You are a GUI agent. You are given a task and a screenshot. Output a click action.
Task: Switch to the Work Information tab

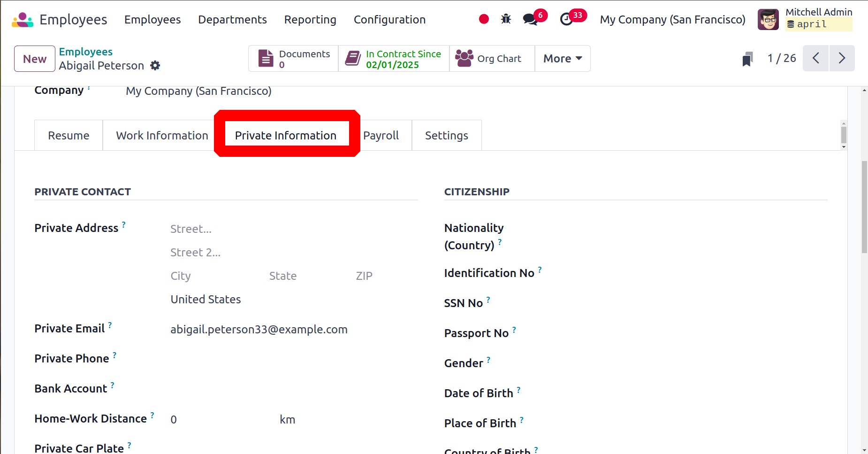(x=162, y=136)
